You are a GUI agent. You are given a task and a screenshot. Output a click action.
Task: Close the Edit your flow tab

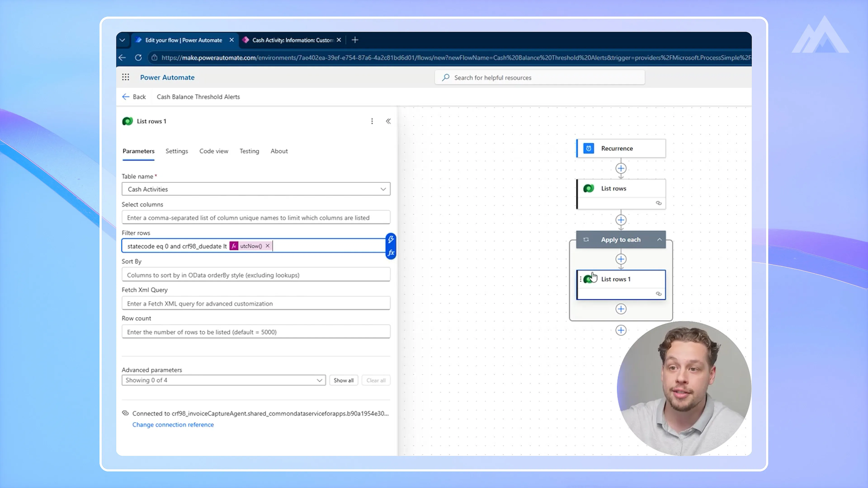coord(231,40)
